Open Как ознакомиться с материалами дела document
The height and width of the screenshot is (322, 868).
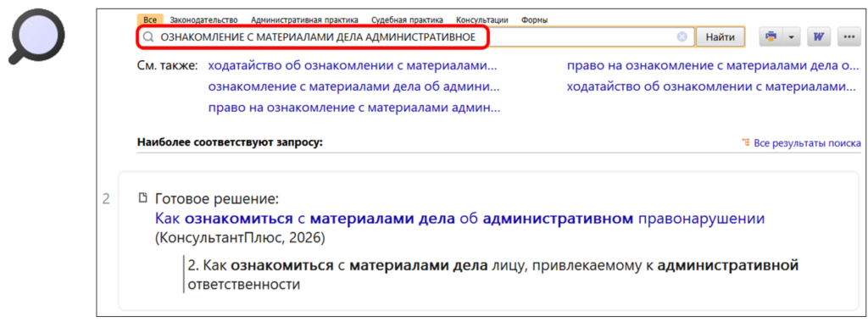[x=460, y=219]
